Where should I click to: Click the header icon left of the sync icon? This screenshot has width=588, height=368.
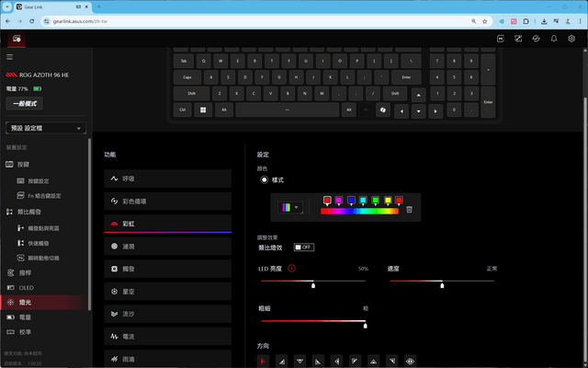pos(518,39)
